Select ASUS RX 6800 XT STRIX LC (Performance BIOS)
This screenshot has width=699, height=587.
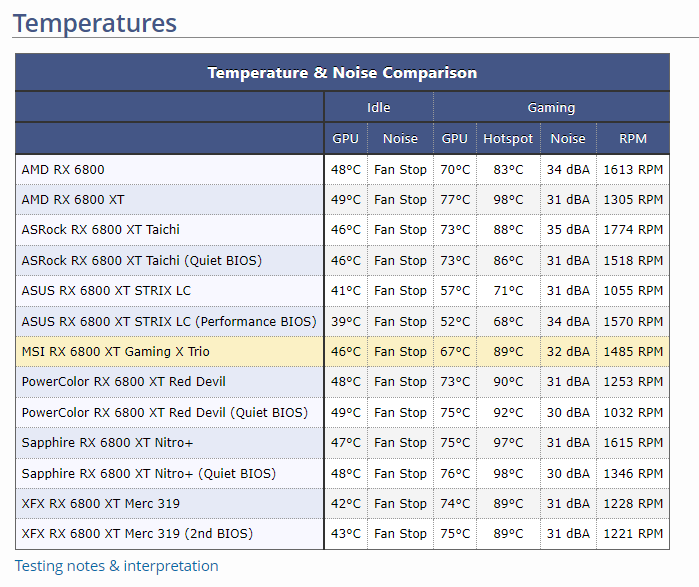click(169, 321)
